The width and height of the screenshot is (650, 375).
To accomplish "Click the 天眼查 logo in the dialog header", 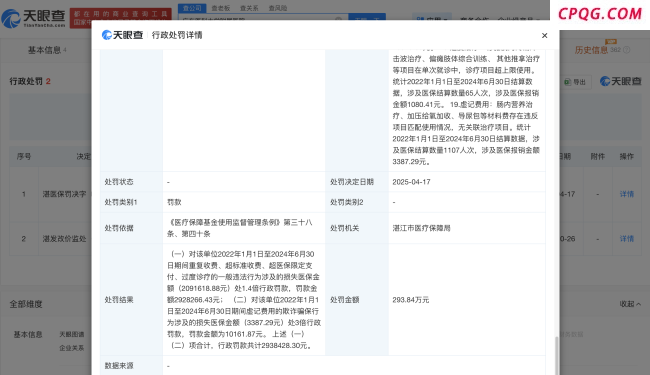I will coord(122,35).
